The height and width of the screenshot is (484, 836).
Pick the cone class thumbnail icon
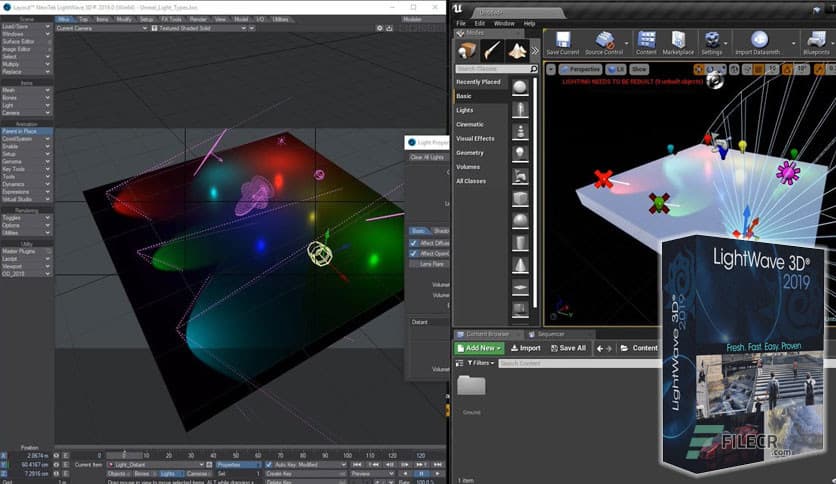point(520,265)
